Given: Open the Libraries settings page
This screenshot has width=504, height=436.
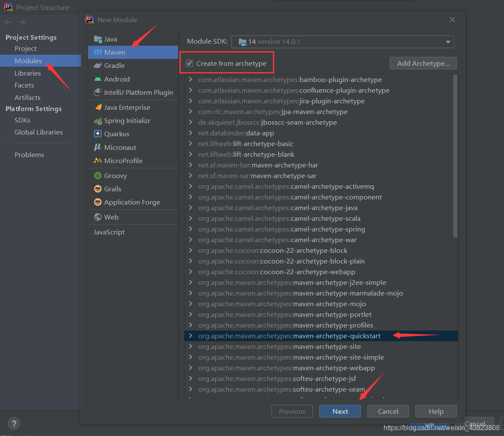Looking at the screenshot, I should coord(28,73).
